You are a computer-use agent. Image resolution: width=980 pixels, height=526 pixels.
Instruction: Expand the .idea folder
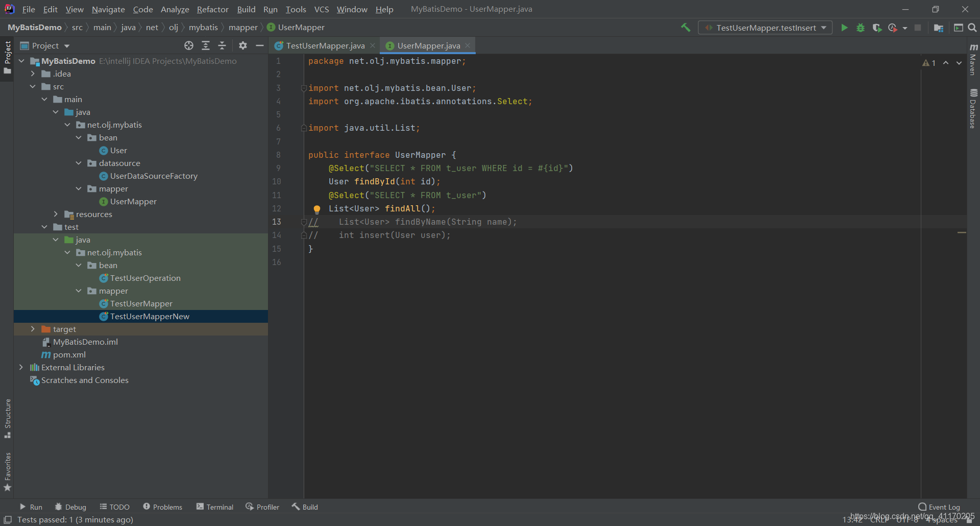pos(33,74)
